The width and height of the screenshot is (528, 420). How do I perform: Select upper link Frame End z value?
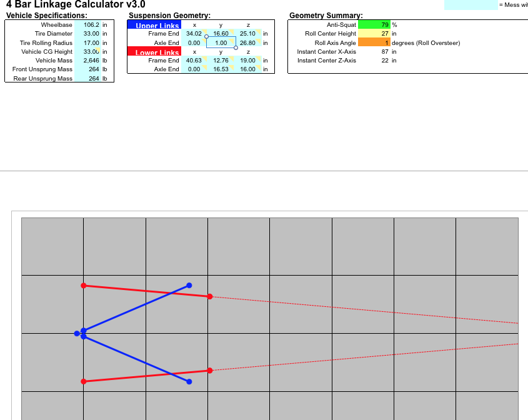[247, 34]
